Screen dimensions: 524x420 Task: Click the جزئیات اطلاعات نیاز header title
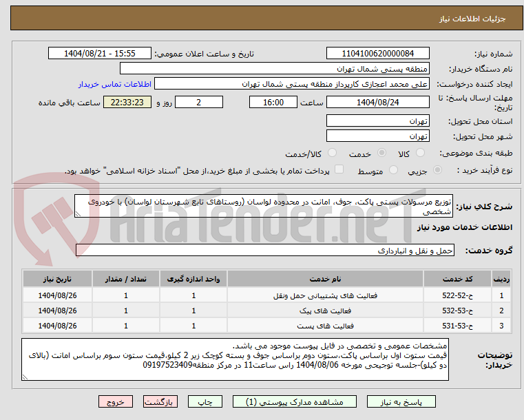472,19
